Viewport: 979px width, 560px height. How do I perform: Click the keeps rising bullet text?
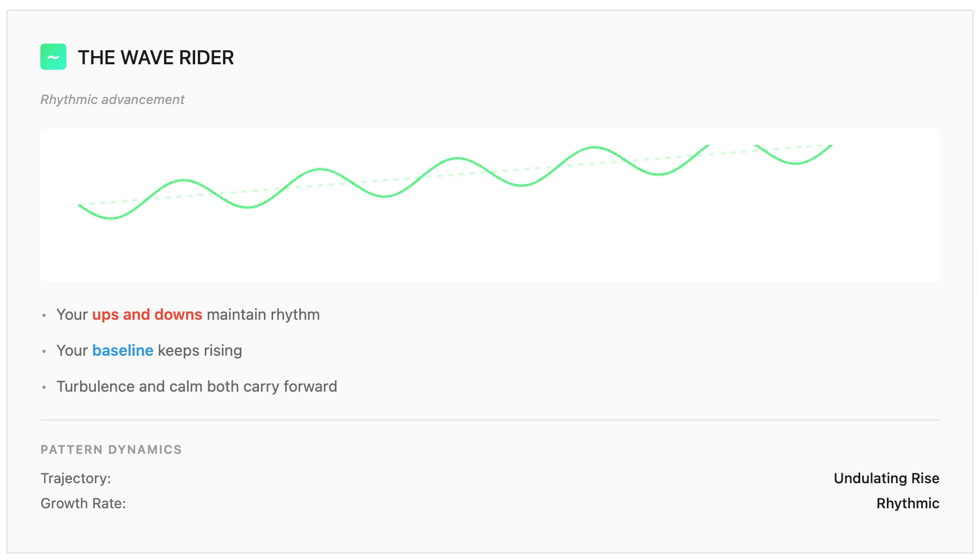coord(200,351)
